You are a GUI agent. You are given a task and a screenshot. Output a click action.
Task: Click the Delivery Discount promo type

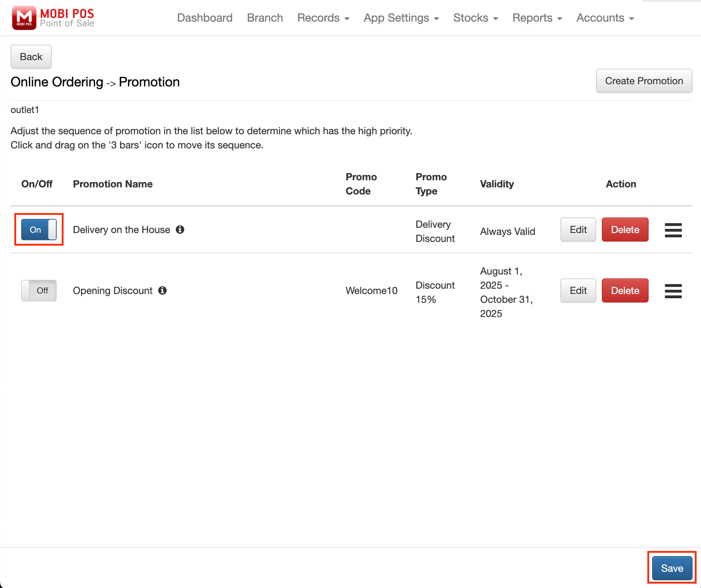[435, 231]
